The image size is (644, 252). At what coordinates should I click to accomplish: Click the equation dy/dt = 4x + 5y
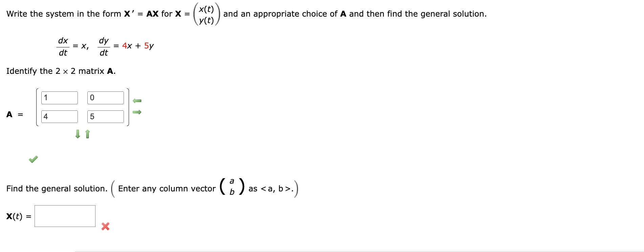[125, 46]
